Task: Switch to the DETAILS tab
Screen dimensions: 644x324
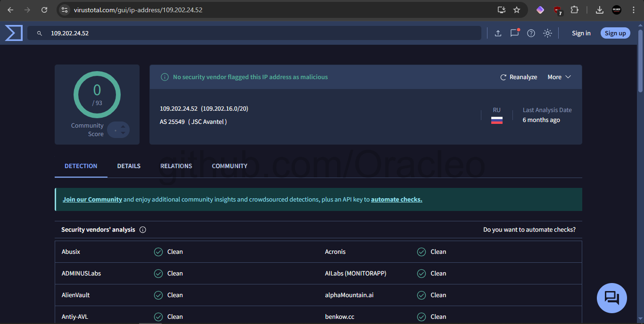Action: pyautogui.click(x=129, y=166)
